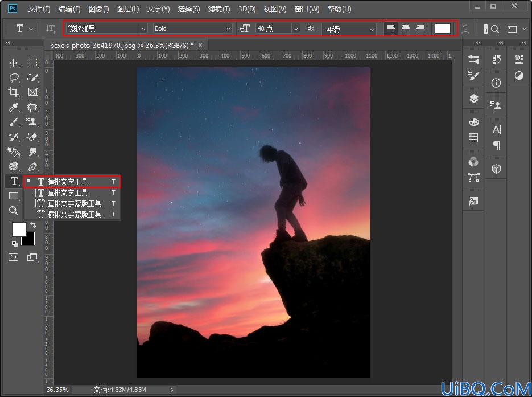Open the Adjustments panel icon

pos(519,76)
